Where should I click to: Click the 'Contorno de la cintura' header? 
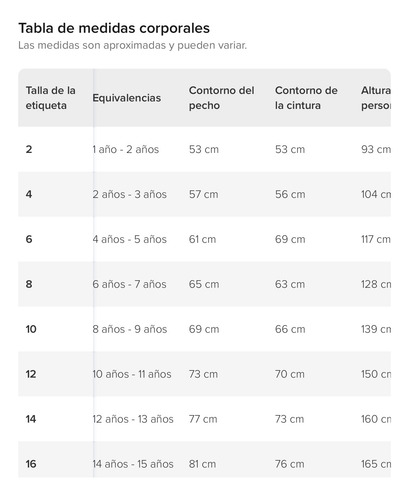pyautogui.click(x=306, y=98)
